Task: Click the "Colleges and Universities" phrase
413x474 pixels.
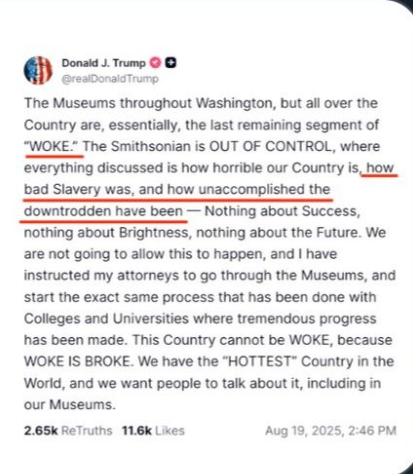Action: coord(106,319)
